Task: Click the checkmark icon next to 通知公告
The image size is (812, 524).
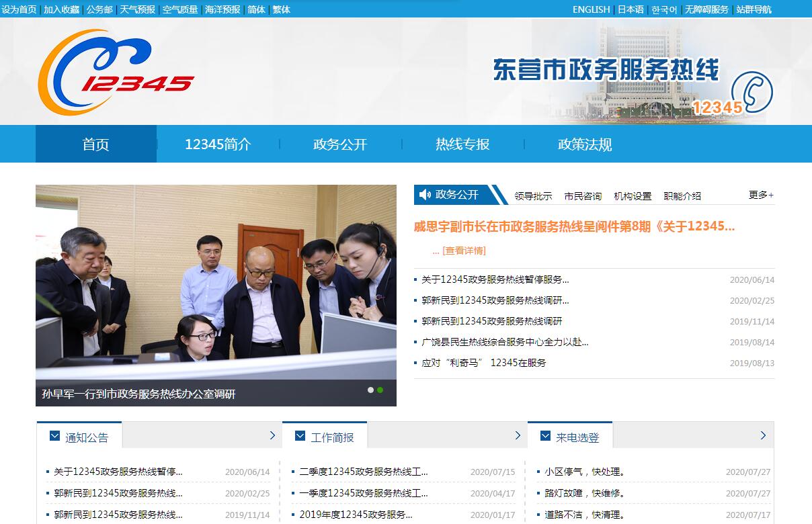Action: (55, 437)
